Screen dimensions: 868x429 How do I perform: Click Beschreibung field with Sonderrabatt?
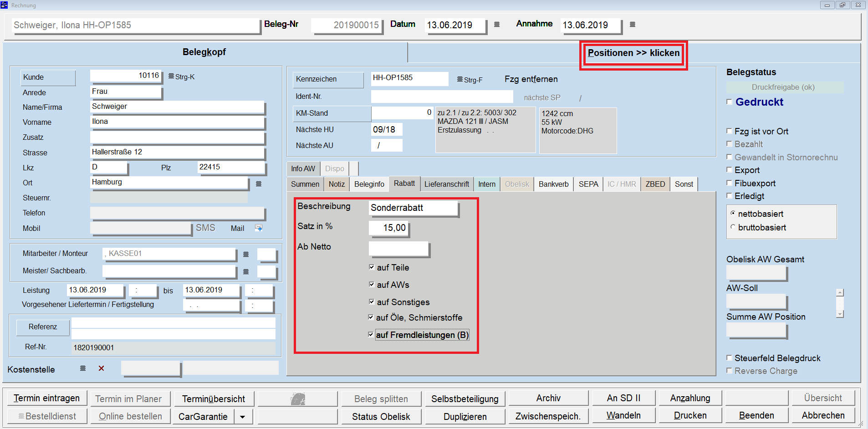click(x=413, y=208)
